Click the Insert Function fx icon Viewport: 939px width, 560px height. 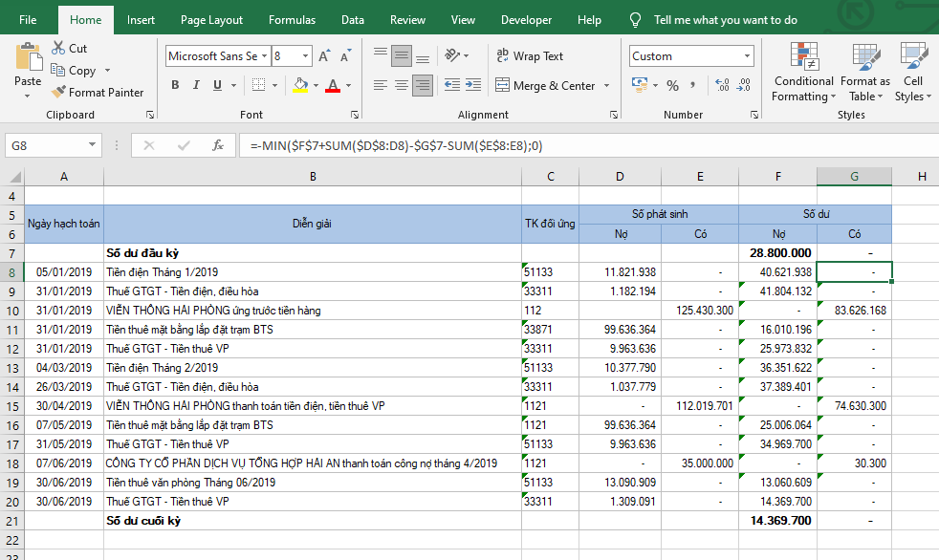(x=218, y=145)
